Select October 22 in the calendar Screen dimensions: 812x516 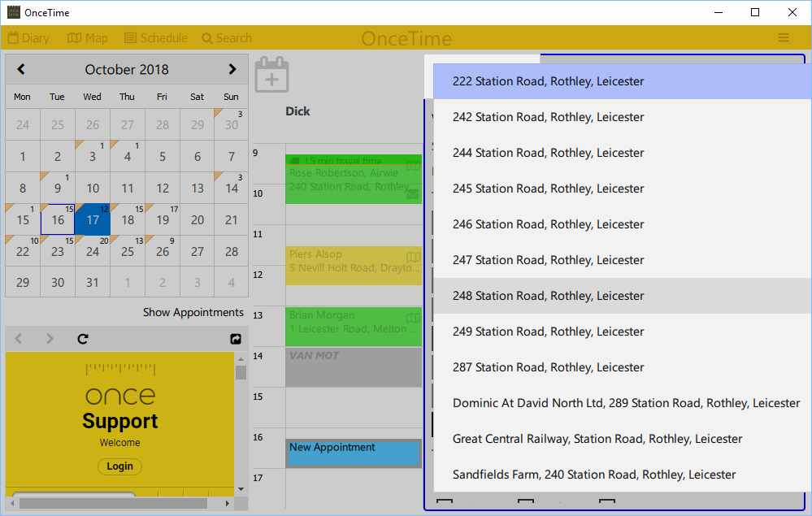tap(23, 251)
